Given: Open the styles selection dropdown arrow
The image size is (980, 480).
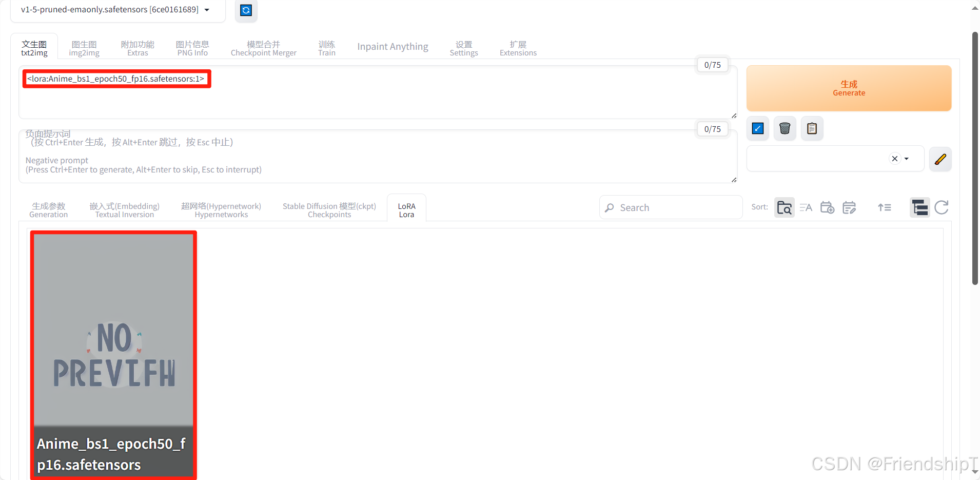Looking at the screenshot, I should 906,159.
